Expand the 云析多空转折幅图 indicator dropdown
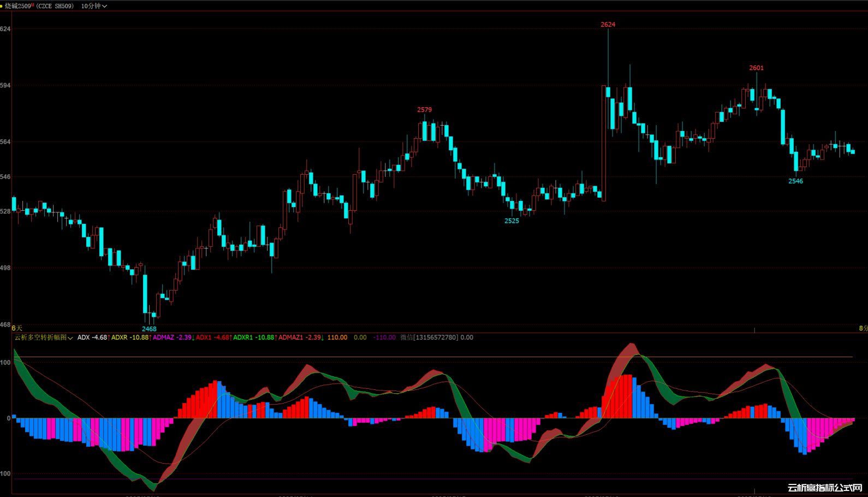The height and width of the screenshot is (497, 868). [x=70, y=338]
